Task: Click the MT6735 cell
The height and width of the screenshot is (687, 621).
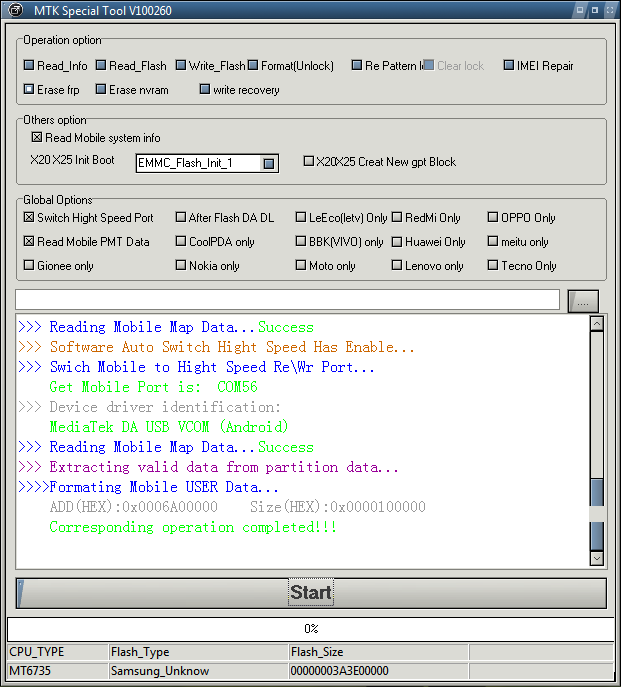Action: point(58,671)
